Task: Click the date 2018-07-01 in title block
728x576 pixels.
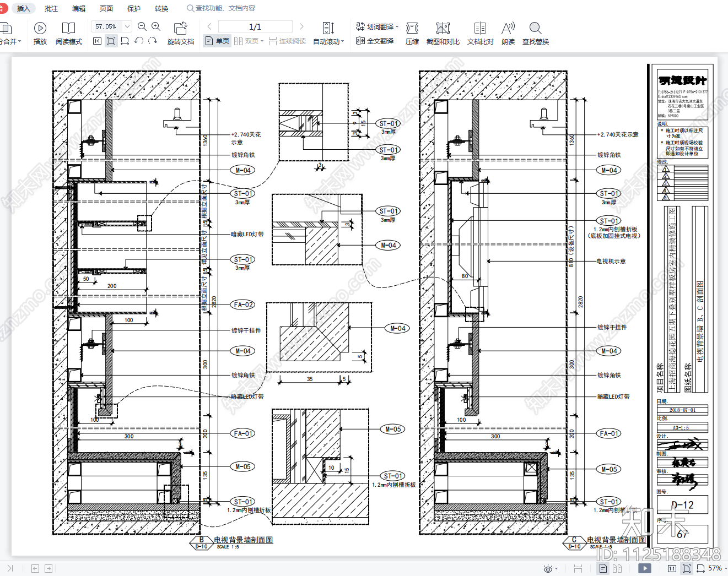Action: pyautogui.click(x=682, y=410)
